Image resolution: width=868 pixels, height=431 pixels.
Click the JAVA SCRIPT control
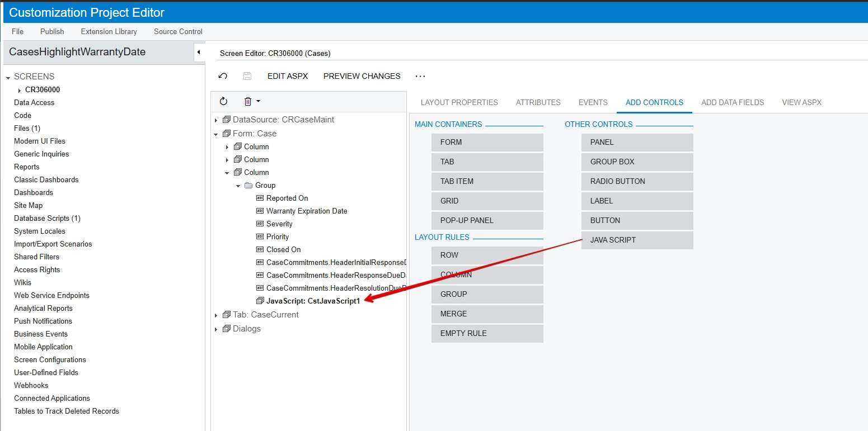point(637,240)
